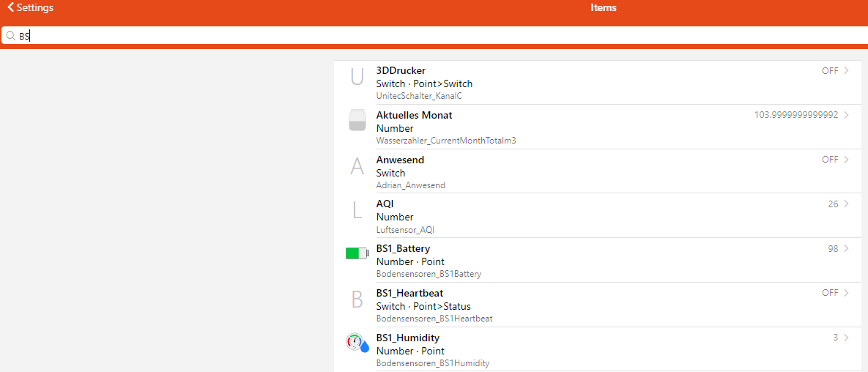
Task: Click Wasserzahler_CurrentMonthTotalm3 item name
Action: coord(446,141)
